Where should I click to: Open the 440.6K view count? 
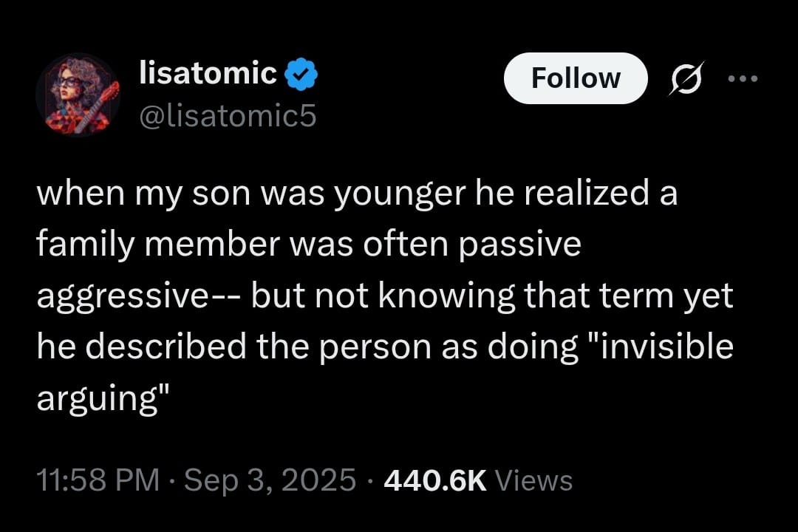(x=435, y=480)
